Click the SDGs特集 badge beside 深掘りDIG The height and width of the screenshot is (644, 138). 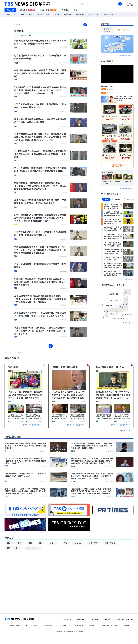pos(31,10)
